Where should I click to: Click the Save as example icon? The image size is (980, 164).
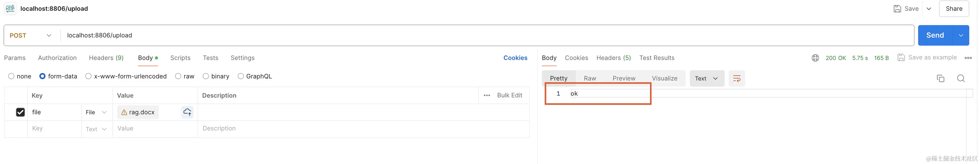[x=901, y=57]
